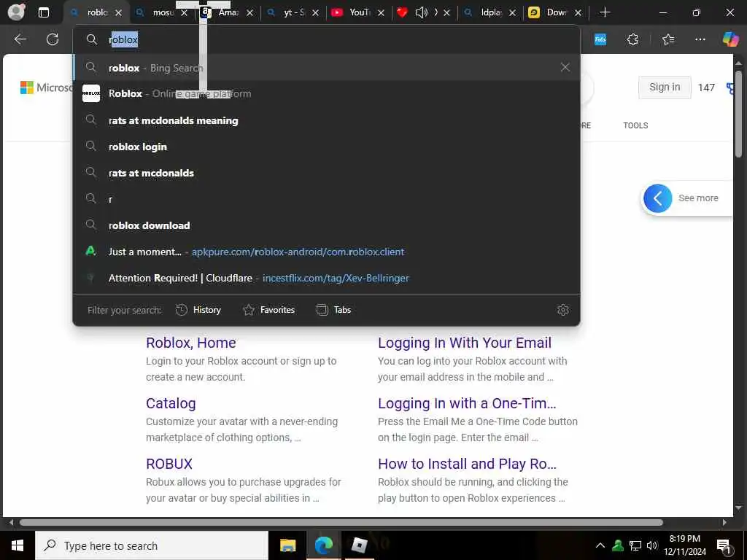Open the Favorites star list icon
Viewport: 747px width, 560px height.
click(668, 39)
